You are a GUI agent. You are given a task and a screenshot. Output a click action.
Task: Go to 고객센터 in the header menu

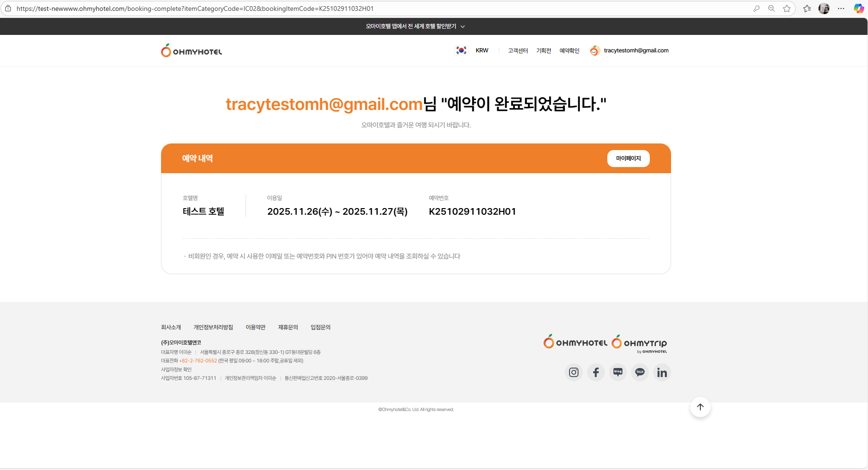click(518, 50)
